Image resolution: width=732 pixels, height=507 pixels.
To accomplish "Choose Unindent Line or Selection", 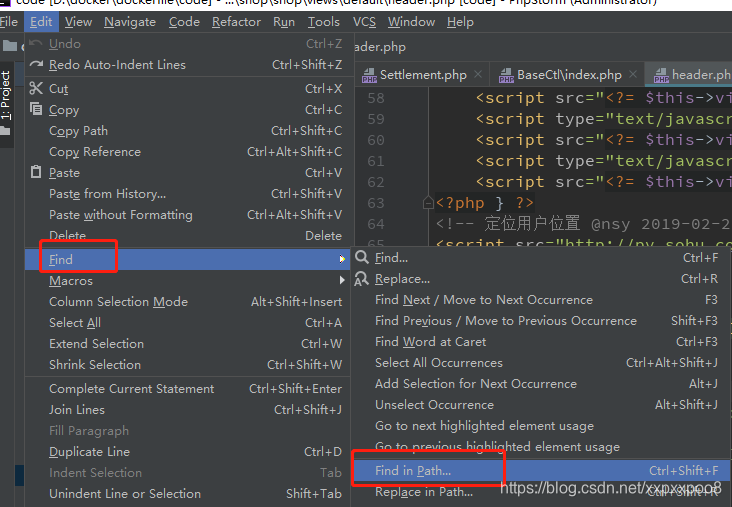I will (187, 494).
